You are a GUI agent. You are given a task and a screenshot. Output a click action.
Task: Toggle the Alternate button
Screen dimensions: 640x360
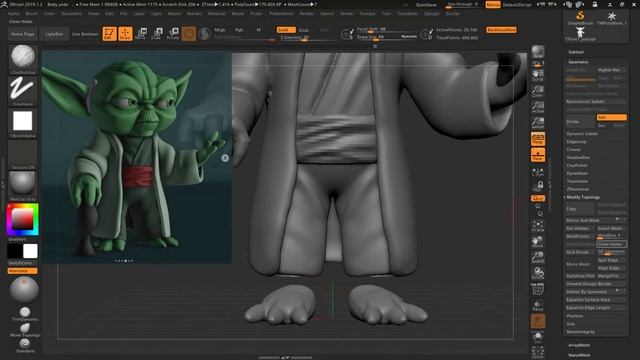coord(22,271)
